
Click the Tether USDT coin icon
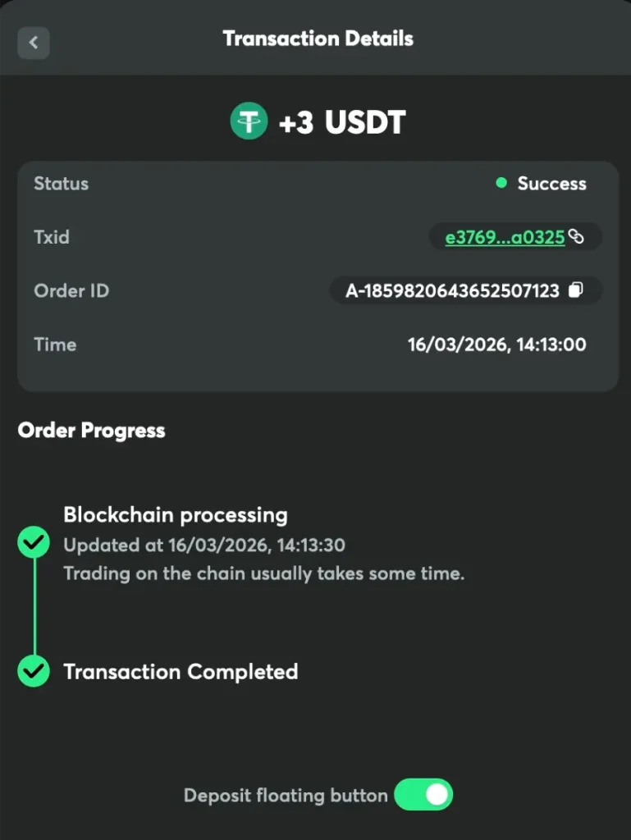coord(248,123)
